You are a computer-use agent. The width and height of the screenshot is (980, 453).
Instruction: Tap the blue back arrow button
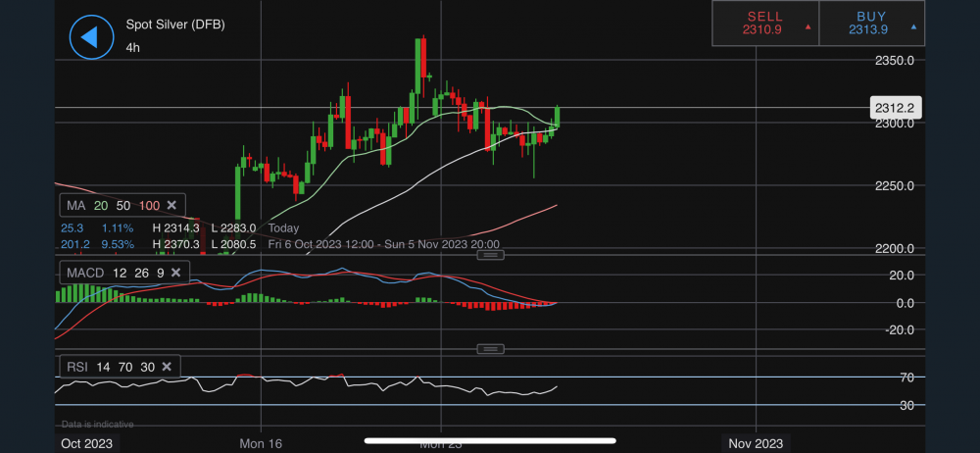click(91, 36)
